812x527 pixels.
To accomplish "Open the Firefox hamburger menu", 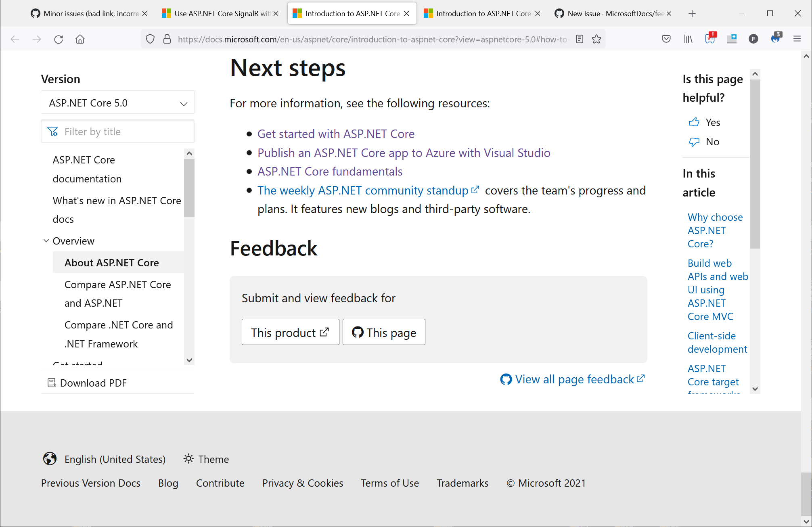I will (797, 39).
